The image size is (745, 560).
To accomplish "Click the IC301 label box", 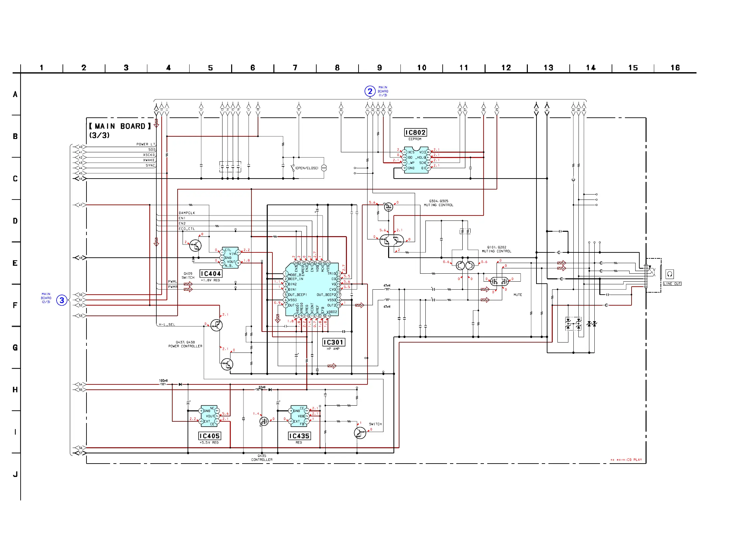I will [x=334, y=342].
